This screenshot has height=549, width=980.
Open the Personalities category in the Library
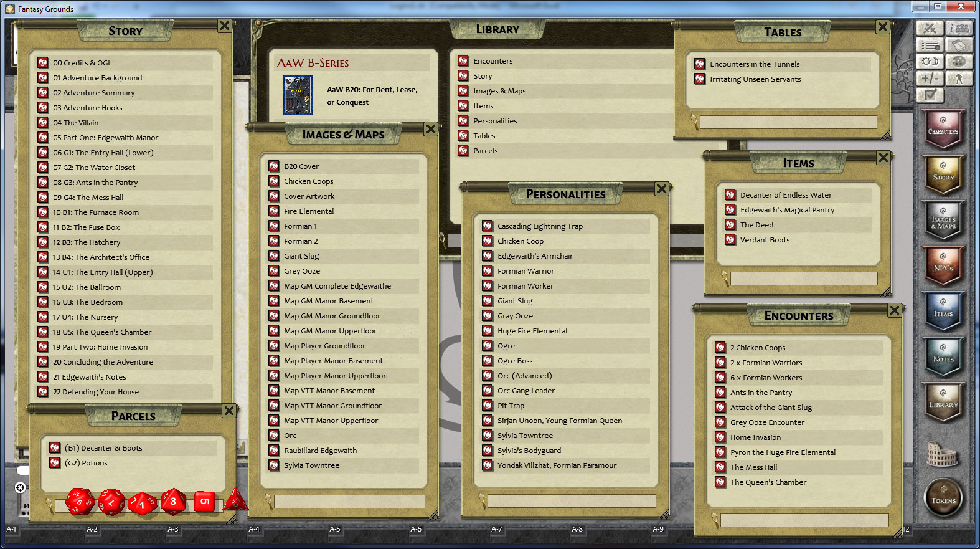tap(495, 121)
